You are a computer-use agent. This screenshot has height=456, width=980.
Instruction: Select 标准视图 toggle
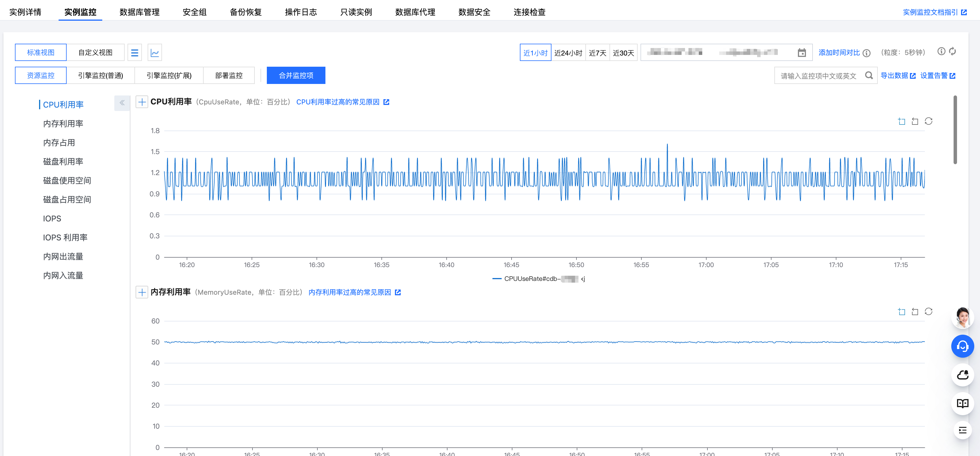[x=41, y=53]
